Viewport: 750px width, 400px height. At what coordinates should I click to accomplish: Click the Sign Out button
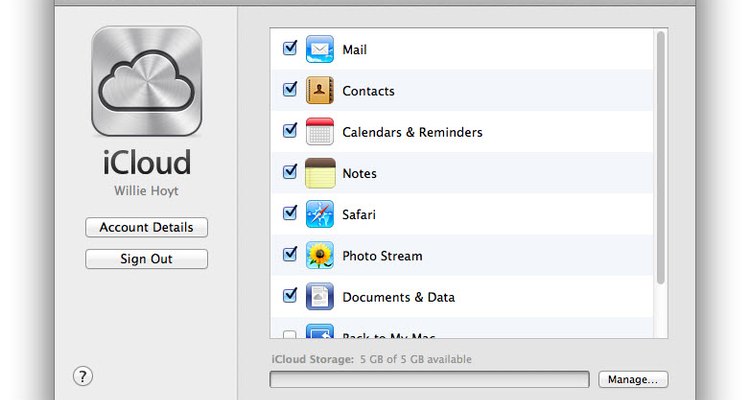[146, 259]
